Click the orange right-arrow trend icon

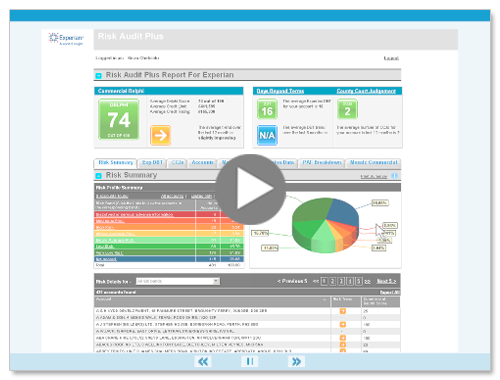[x=160, y=135]
